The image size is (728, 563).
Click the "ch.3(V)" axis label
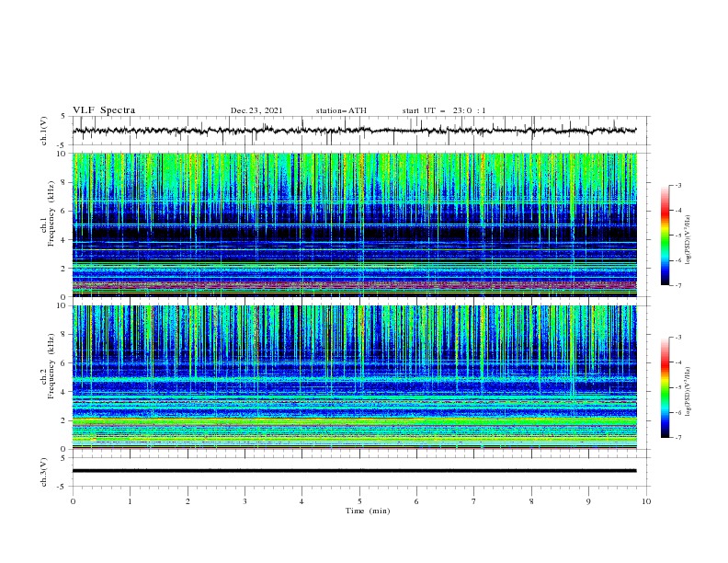[44, 473]
